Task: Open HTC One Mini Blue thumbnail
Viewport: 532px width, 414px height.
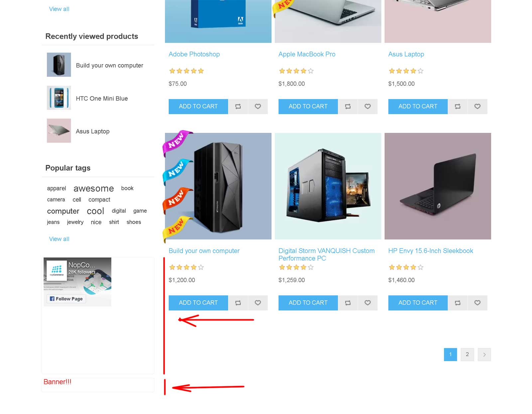Action: pyautogui.click(x=59, y=98)
